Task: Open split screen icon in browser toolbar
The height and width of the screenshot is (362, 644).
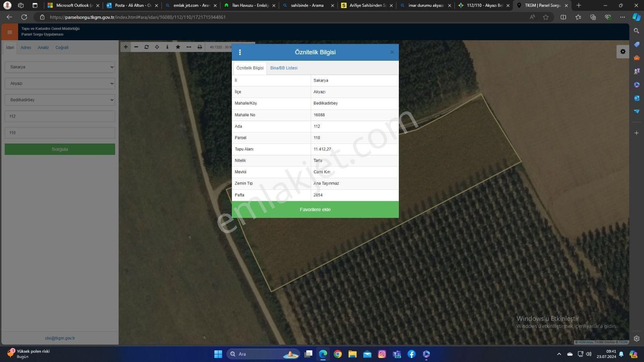Action: (563, 17)
